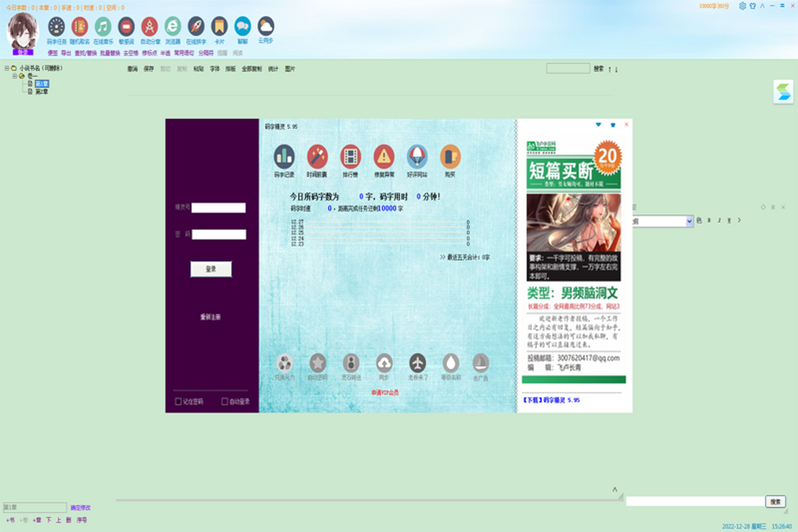Collapse the 小说书名 root tree node
The image size is (798, 532).
[6, 68]
